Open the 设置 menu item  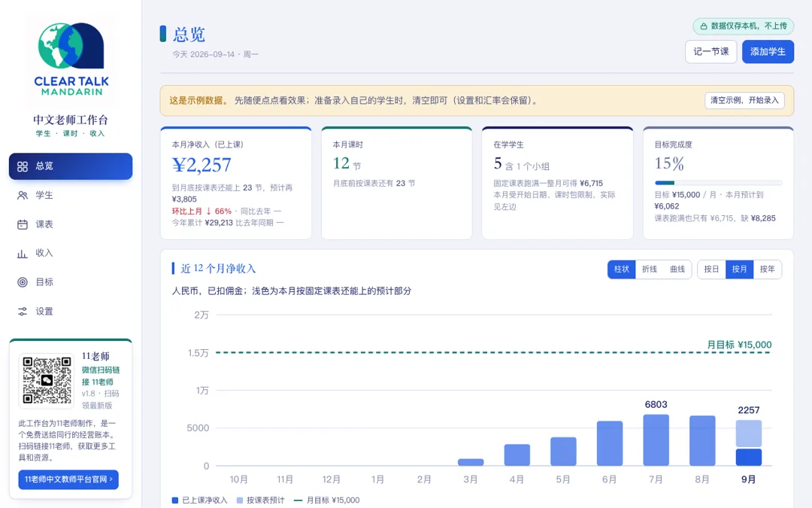click(71, 311)
